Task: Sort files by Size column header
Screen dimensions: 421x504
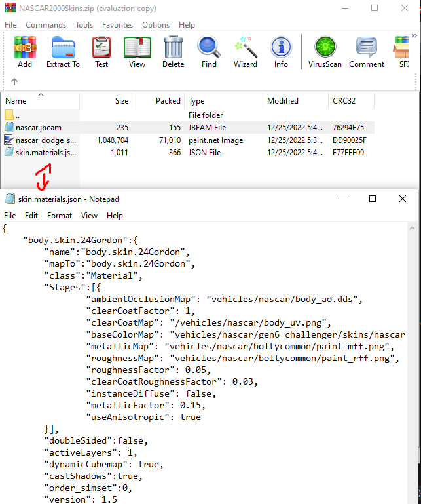Action: pos(106,101)
